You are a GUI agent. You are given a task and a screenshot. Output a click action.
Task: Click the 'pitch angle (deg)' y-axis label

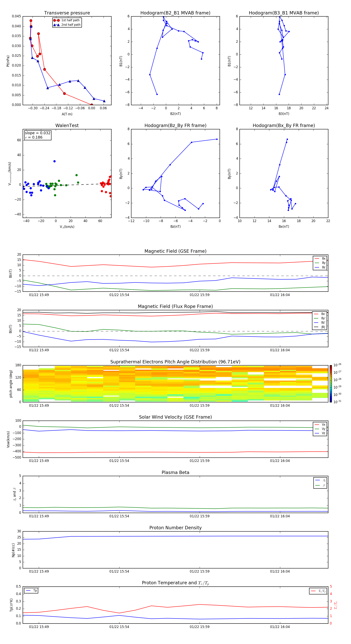coord(11,384)
